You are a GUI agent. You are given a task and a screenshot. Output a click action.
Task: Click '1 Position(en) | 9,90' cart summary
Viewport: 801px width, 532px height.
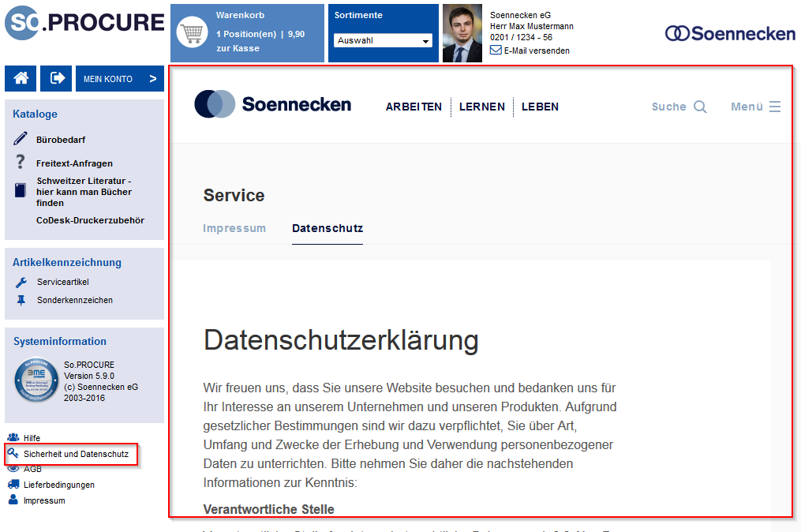(260, 34)
